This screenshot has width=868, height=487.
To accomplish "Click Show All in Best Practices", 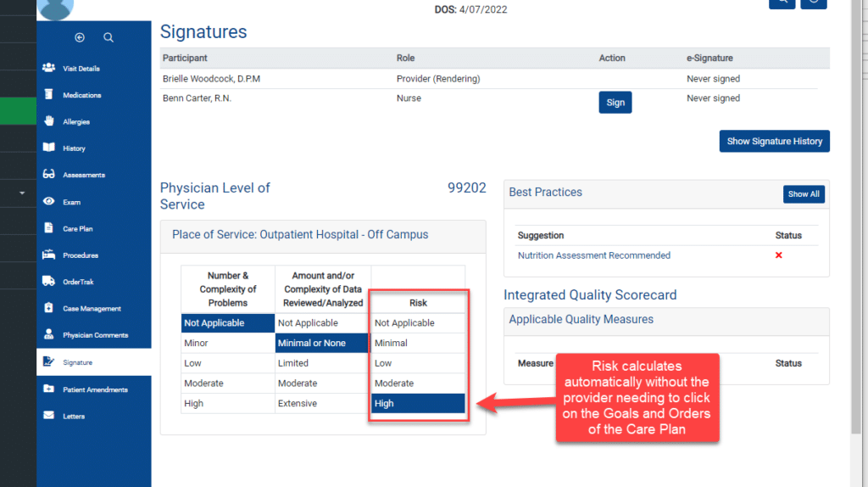I will pos(804,194).
